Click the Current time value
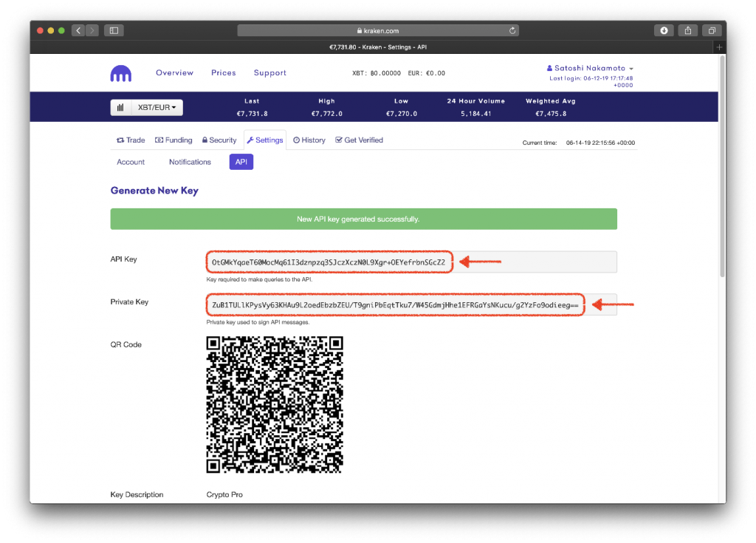 click(x=600, y=143)
